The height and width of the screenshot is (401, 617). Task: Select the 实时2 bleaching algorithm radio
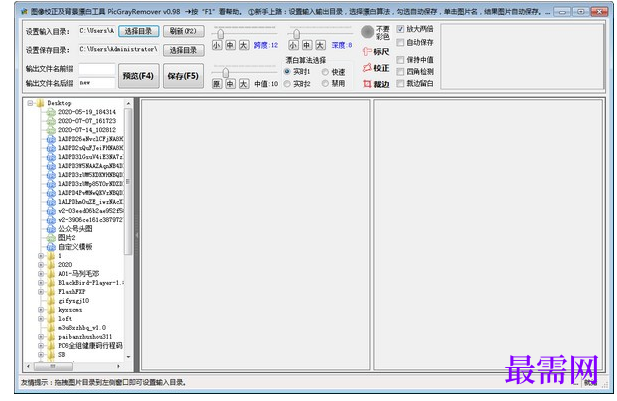tap(287, 84)
